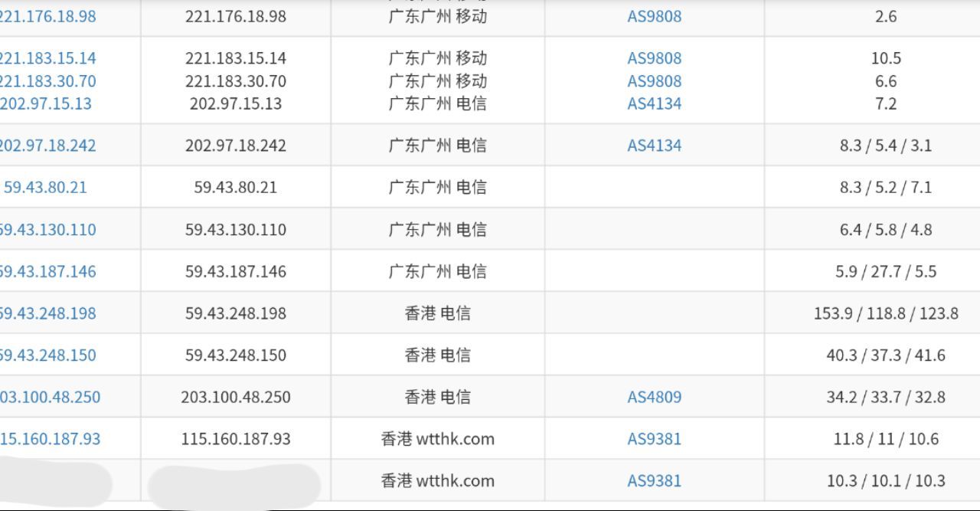Select the blue 202.97.18.242 IP link

click(x=47, y=146)
